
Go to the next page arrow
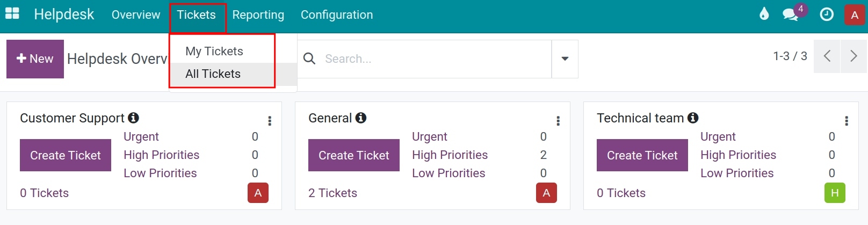coord(853,56)
